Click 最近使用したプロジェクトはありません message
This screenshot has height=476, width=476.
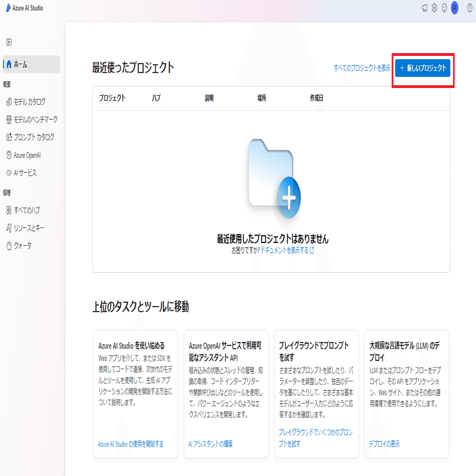coord(273,239)
